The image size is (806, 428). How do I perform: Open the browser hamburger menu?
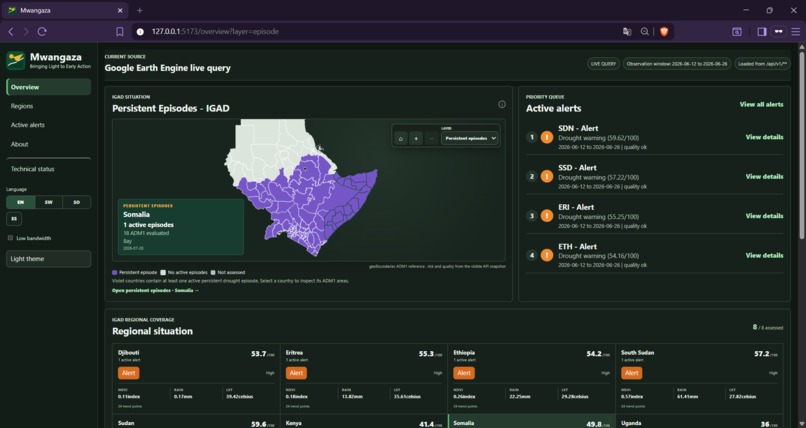(795, 32)
